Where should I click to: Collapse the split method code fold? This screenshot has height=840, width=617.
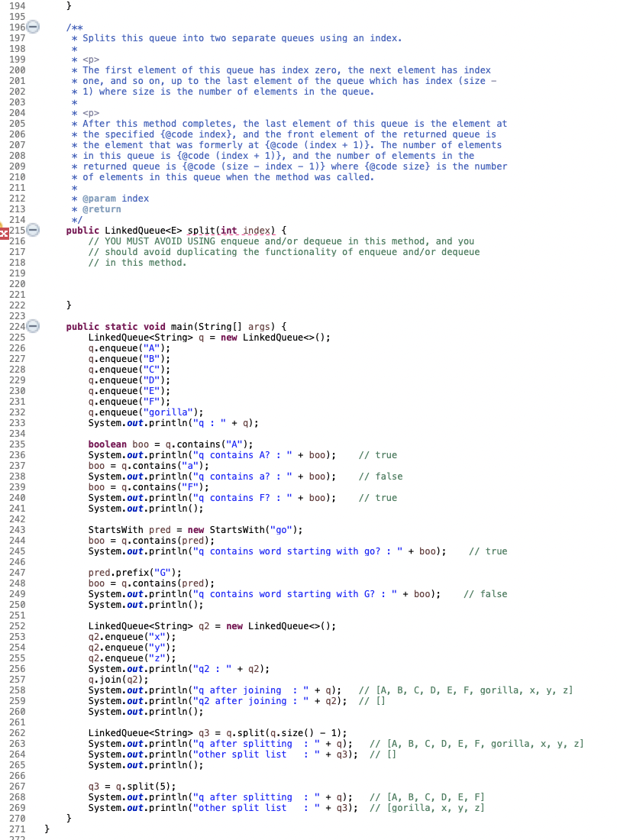[x=31, y=230]
